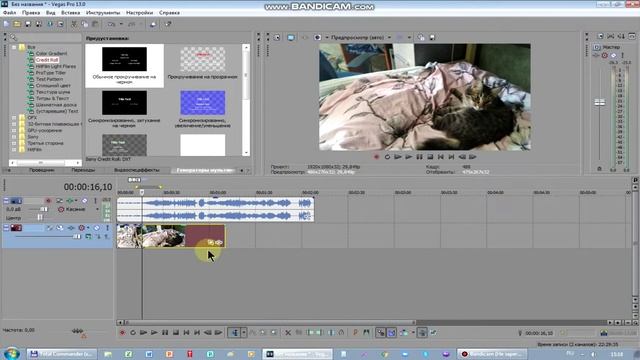Screen dimensions: 640x360
Task: Arm audio track for record
Action: pyautogui.click(x=48, y=201)
